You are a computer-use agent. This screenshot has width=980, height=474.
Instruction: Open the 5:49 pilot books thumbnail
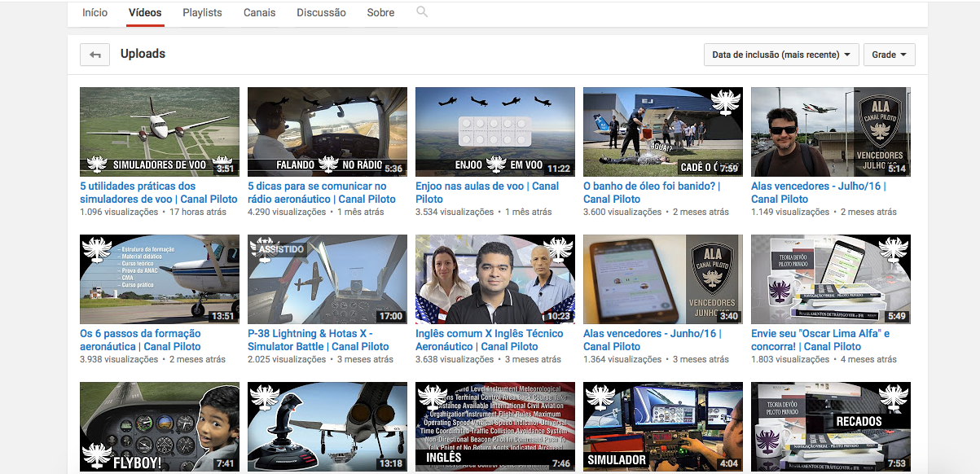(x=831, y=279)
